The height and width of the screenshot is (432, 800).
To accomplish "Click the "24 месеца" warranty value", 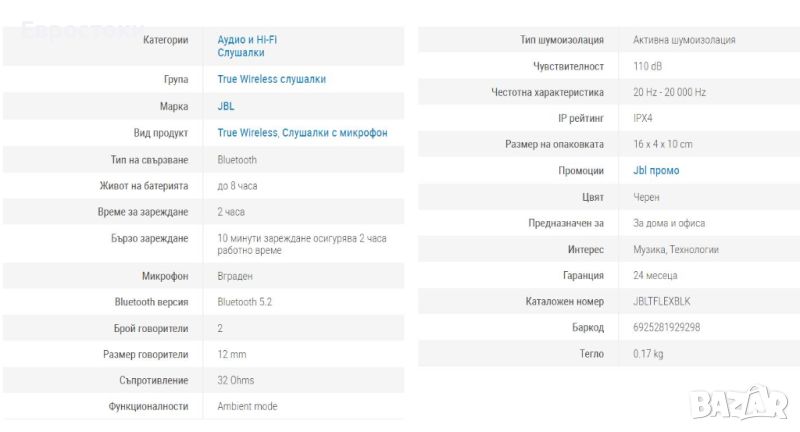I will tap(656, 275).
